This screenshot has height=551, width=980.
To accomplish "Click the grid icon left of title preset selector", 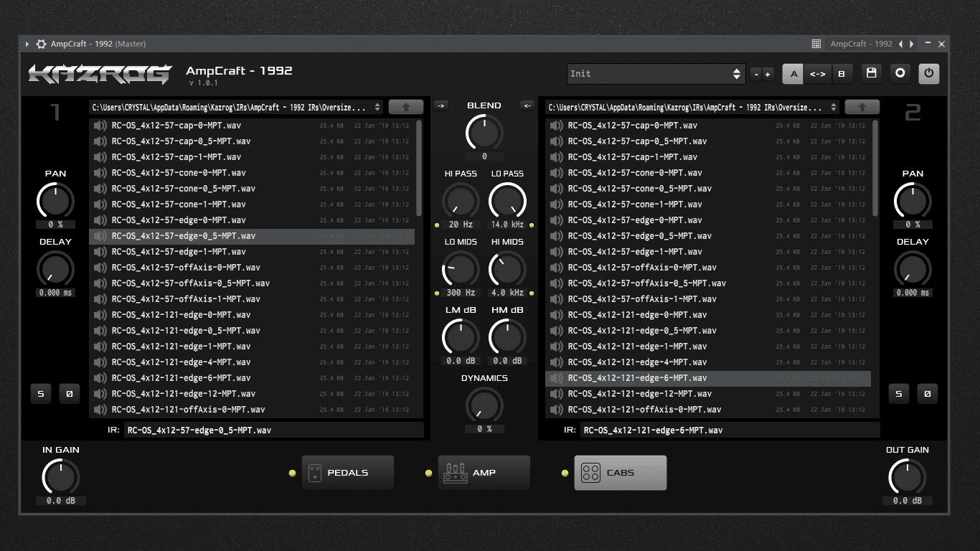I will pyautogui.click(x=816, y=44).
